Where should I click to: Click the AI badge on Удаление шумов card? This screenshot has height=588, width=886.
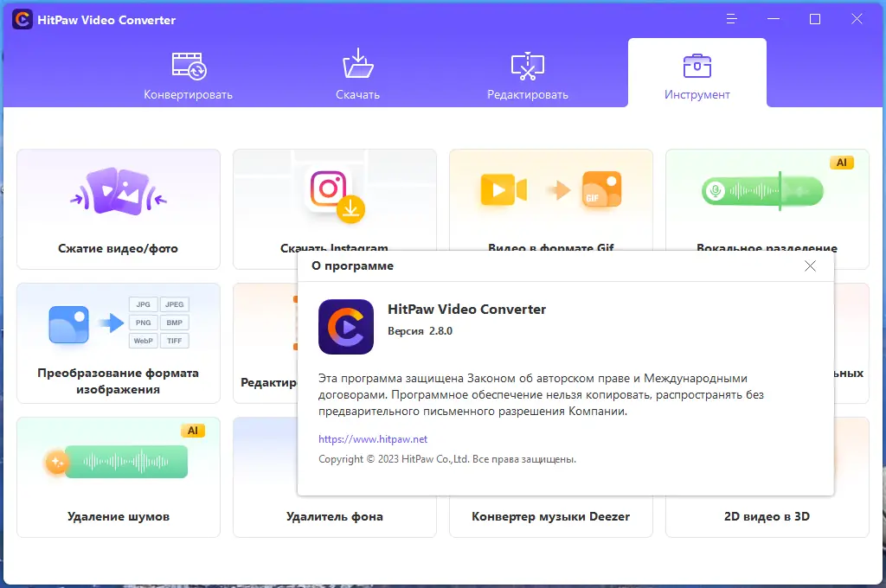[193, 431]
